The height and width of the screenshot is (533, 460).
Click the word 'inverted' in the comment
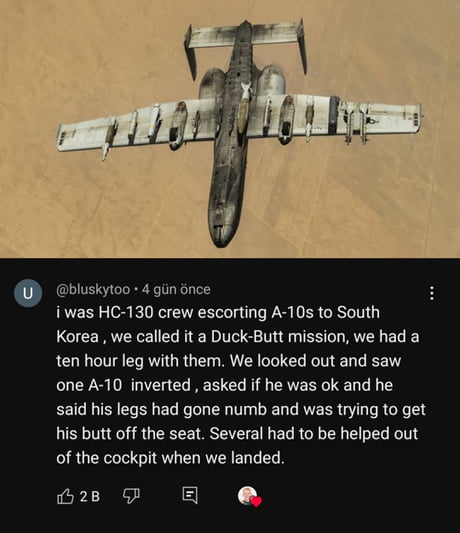pyautogui.click(x=160, y=385)
